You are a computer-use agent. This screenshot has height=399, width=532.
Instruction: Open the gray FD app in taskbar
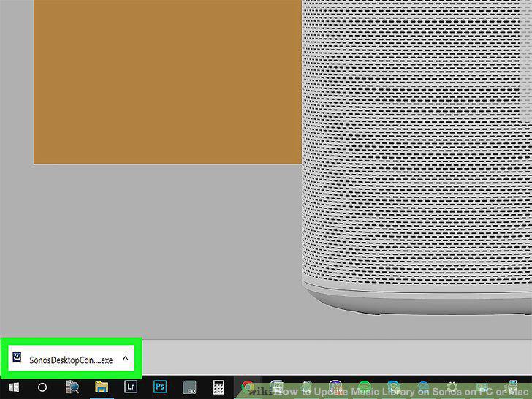click(x=189, y=387)
